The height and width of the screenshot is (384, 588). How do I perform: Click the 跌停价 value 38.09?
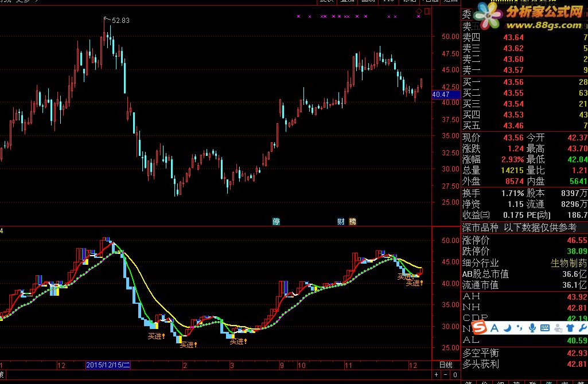577,251
